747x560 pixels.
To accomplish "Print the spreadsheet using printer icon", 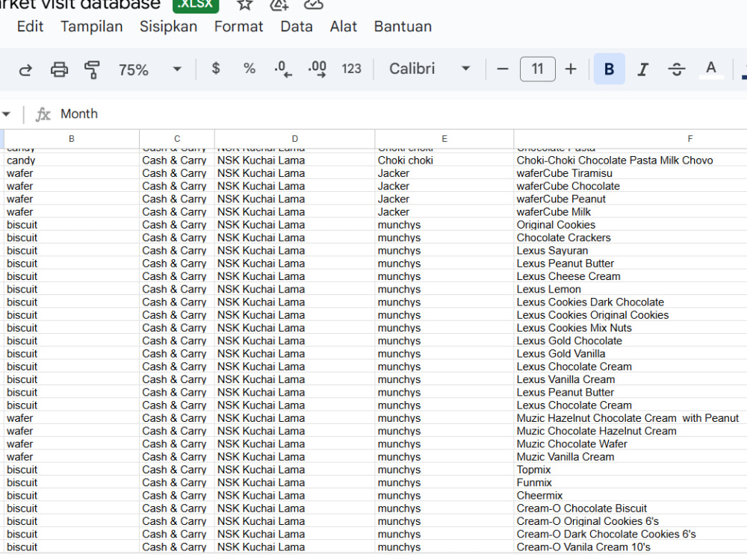I will pos(59,69).
